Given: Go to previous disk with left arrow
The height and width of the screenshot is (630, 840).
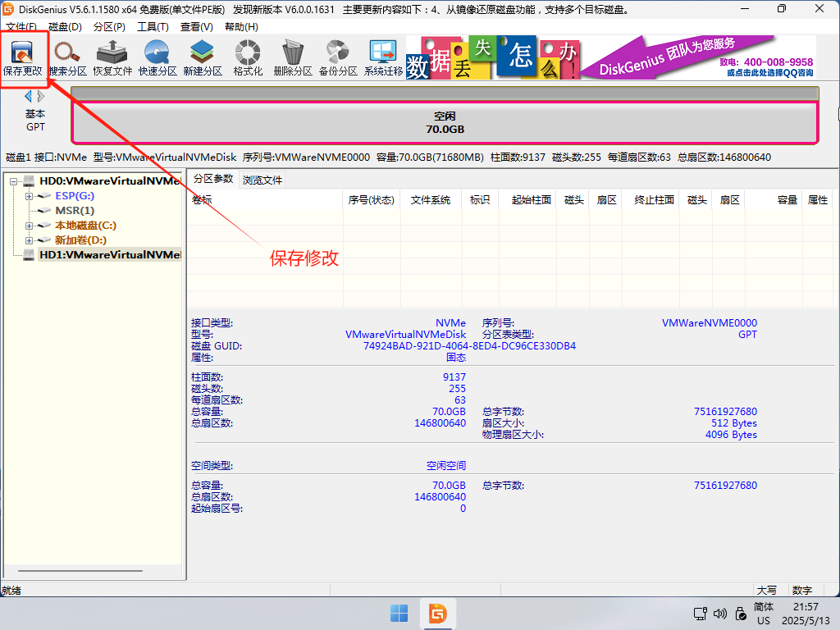Looking at the screenshot, I should coord(29,97).
